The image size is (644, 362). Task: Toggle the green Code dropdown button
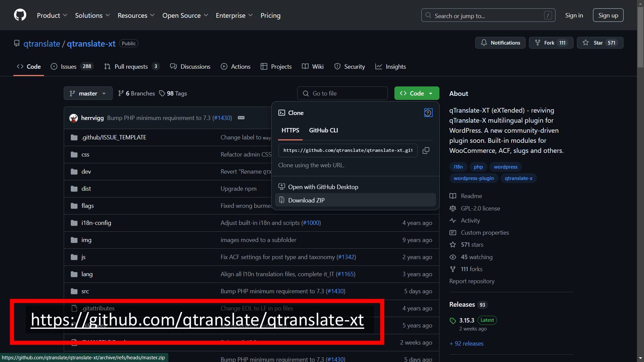coord(417,94)
